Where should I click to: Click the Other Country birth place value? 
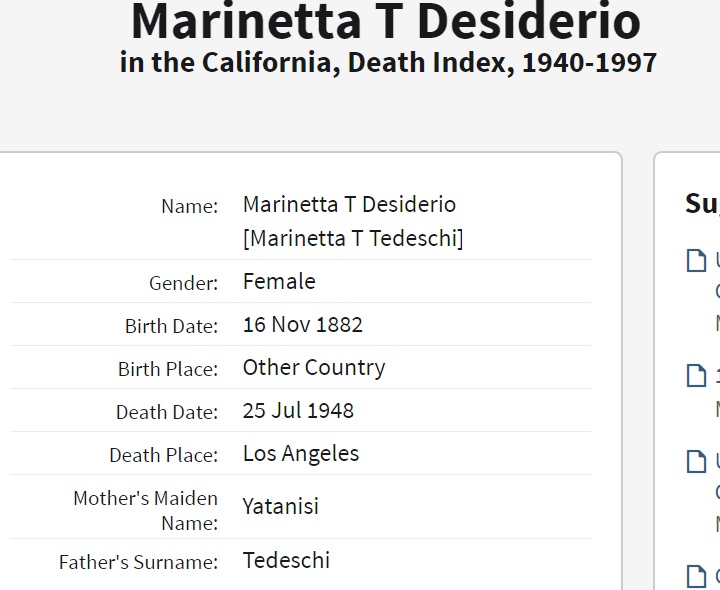[x=313, y=368]
